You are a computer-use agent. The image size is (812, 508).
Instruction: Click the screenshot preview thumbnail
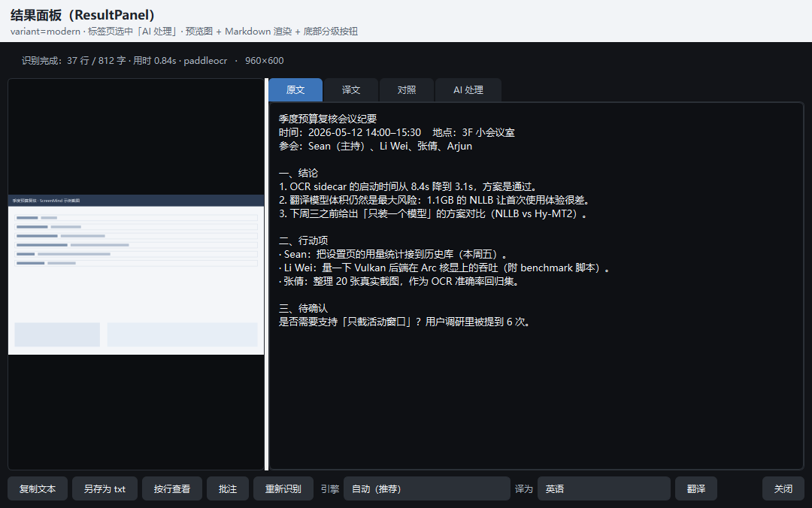click(x=136, y=274)
